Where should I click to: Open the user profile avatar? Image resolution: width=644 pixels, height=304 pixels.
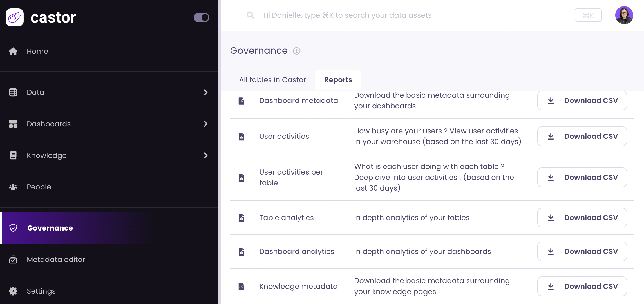coord(624,15)
